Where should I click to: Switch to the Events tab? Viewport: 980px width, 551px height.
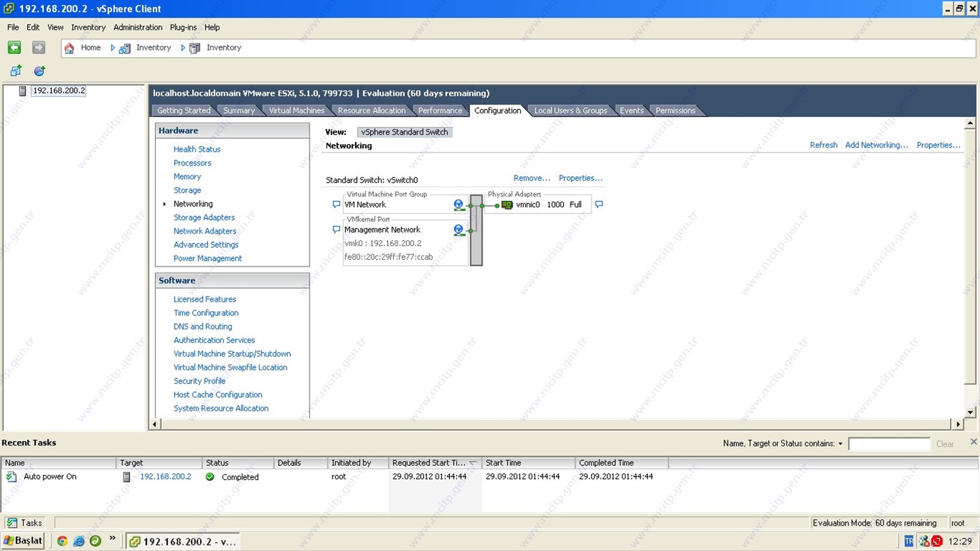pyautogui.click(x=632, y=110)
